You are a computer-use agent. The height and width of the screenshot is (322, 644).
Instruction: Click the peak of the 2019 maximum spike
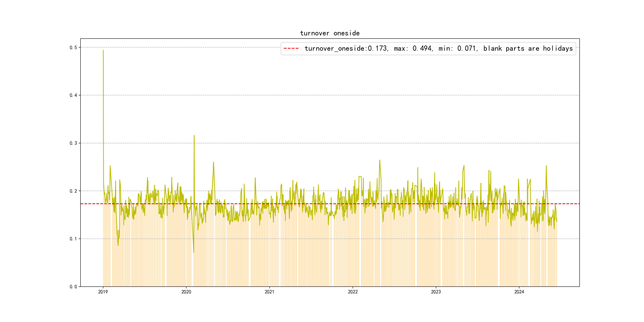103,50
